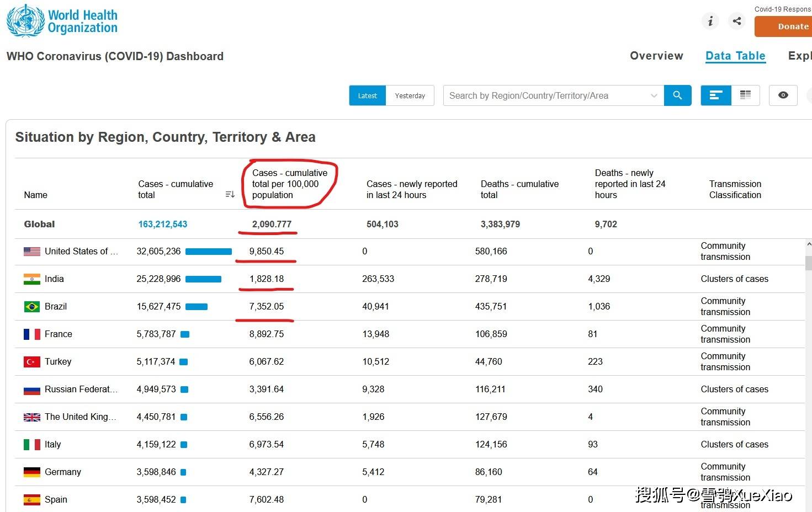This screenshot has width=812, height=512.
Task: Click Germany's cumulative deaths 86,160
Action: coord(489,472)
